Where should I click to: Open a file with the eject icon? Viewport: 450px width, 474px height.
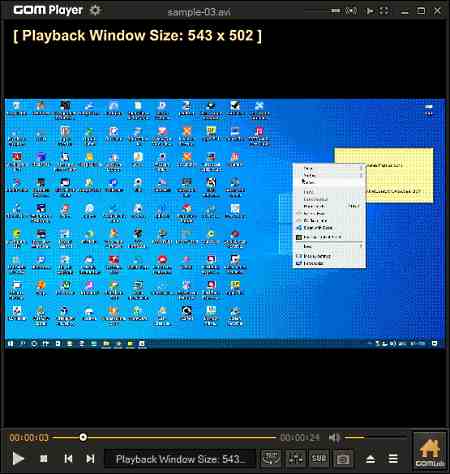coord(371,459)
